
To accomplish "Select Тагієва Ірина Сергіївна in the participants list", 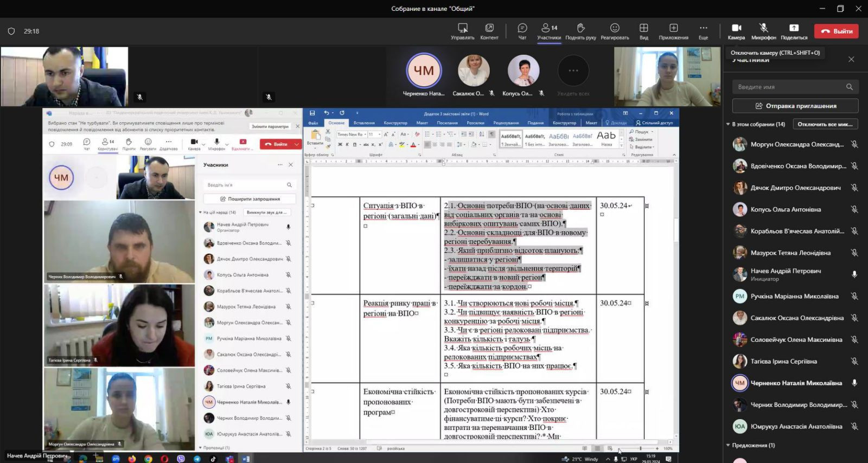I will (783, 361).
